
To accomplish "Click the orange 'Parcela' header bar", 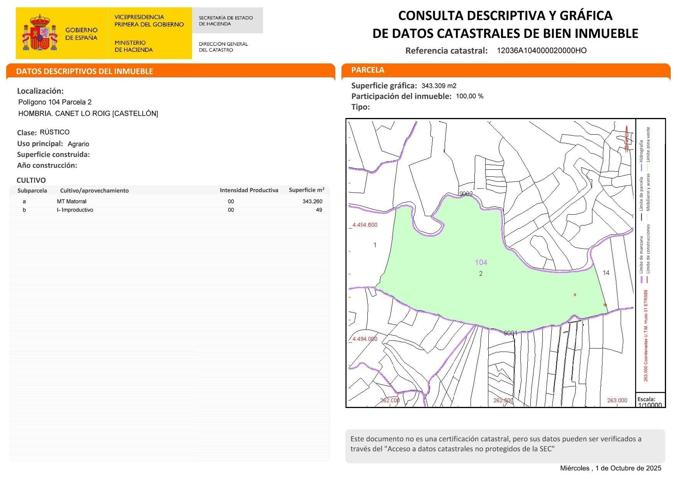I will pos(506,70).
